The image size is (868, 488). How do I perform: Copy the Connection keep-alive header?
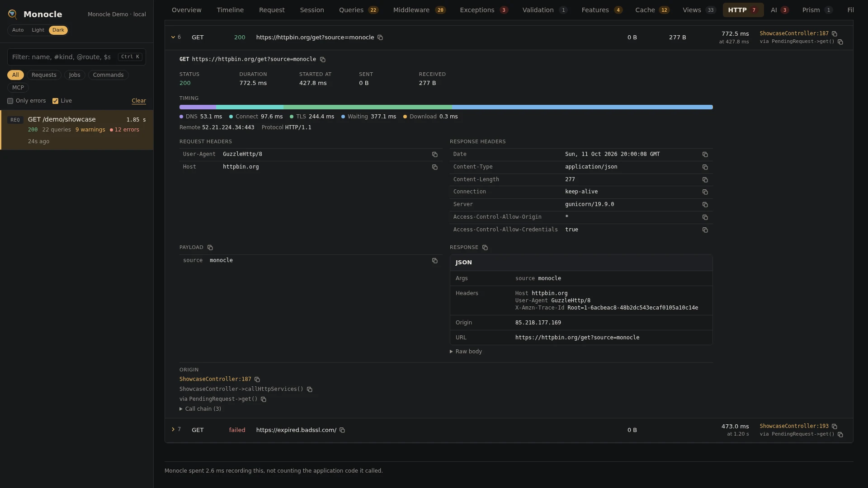pyautogui.click(x=705, y=192)
